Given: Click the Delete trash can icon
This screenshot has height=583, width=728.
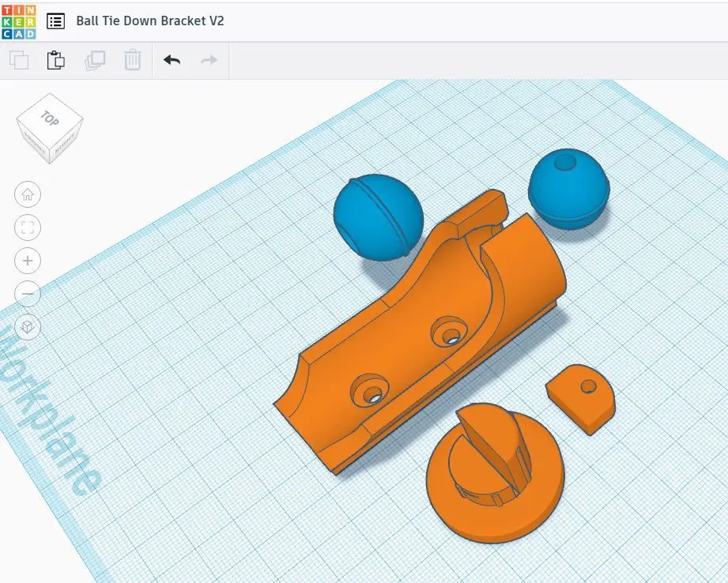Looking at the screenshot, I should pyautogui.click(x=132, y=60).
